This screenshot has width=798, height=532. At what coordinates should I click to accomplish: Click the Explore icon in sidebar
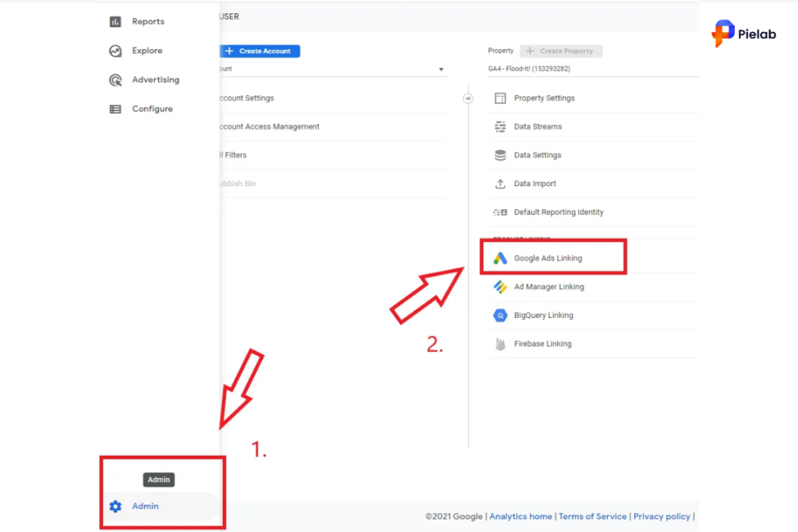pos(115,51)
